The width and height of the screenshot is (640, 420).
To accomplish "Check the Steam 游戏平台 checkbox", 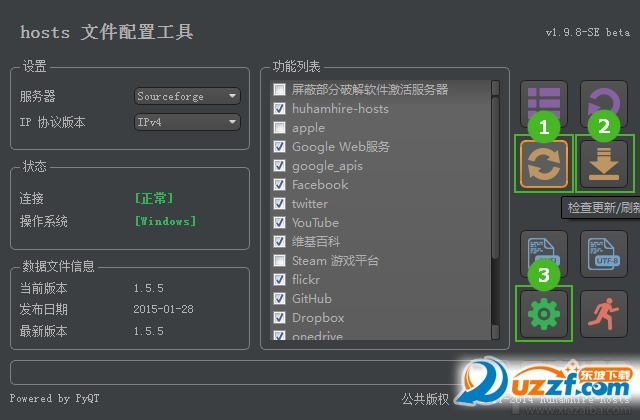I will 280,260.
